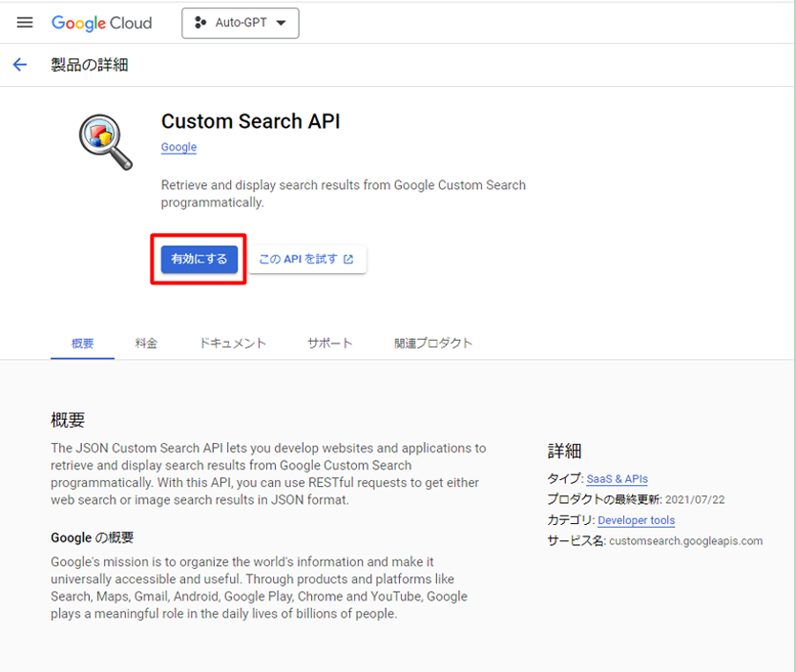Screen dimensions: 796x672
Task: Open the Developer tools category link
Action: tap(636, 520)
